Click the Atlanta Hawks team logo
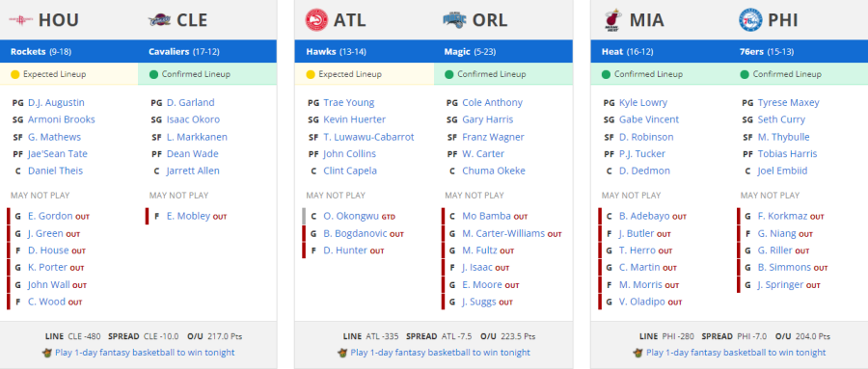Screen dimensions: 868x369 (x=316, y=20)
